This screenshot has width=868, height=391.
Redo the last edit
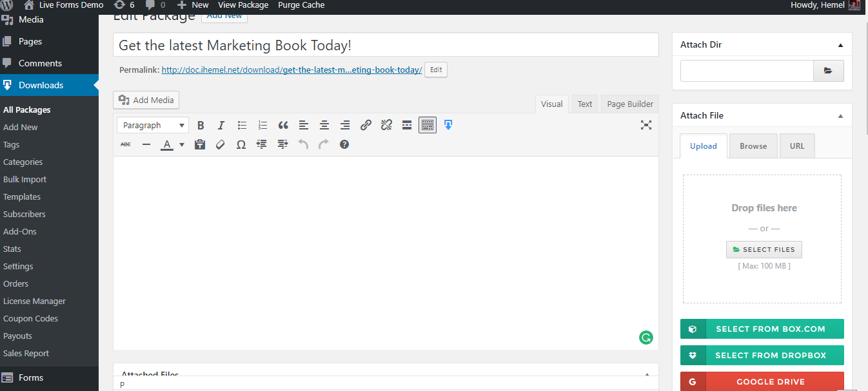tap(324, 145)
